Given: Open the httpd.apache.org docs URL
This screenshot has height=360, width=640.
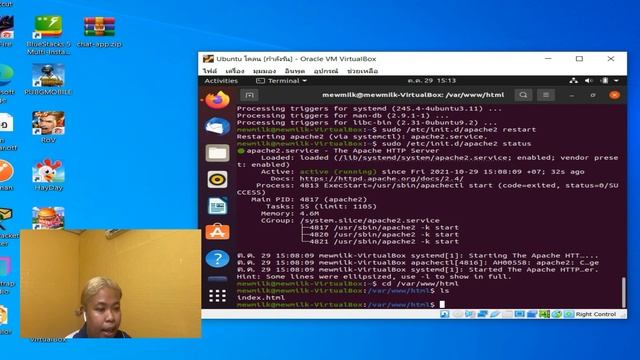Looking at the screenshot, I should 381,179.
